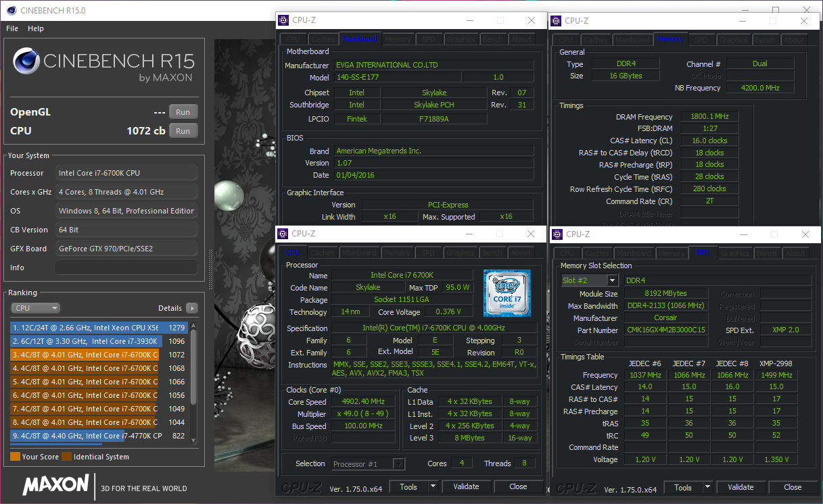Image resolution: width=823 pixels, height=504 pixels.
Task: Click the Core Speed value 4902.40 MHz
Action: [364, 402]
